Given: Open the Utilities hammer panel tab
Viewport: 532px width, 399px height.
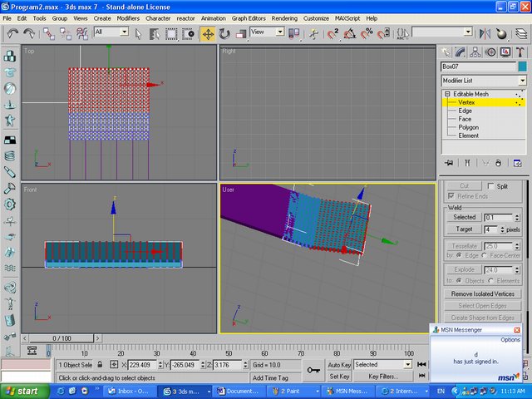Looking at the screenshot, I should point(520,52).
